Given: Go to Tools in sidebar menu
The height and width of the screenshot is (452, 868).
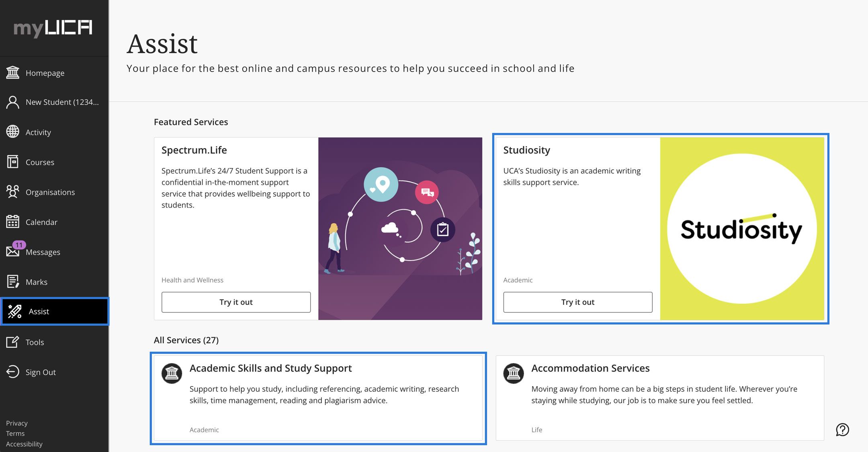Looking at the screenshot, I should pyautogui.click(x=35, y=342).
